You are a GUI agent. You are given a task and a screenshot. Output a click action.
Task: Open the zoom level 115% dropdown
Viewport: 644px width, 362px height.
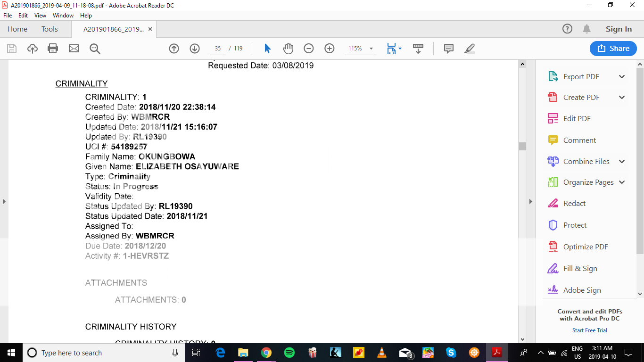click(x=371, y=49)
